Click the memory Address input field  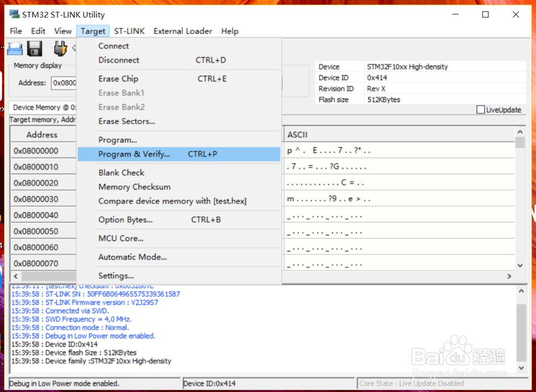pyautogui.click(x=64, y=83)
